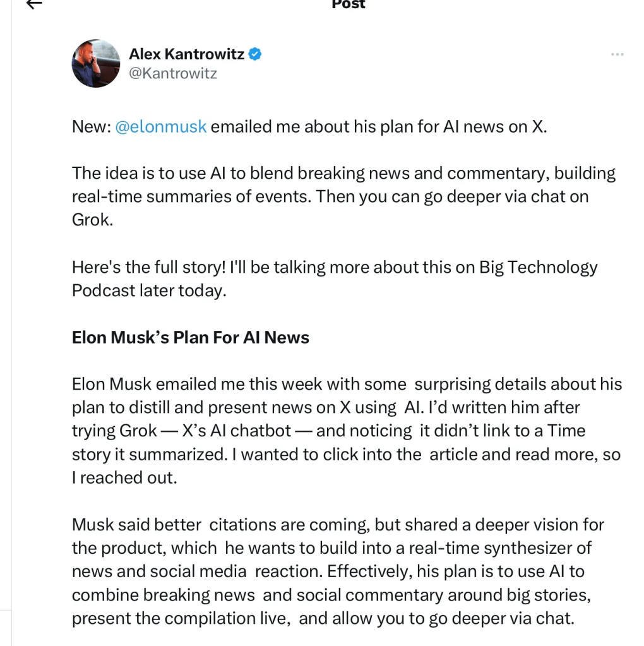Viewport: 644px width, 646px height.
Task: Click the Post header title
Action: click(349, 4)
